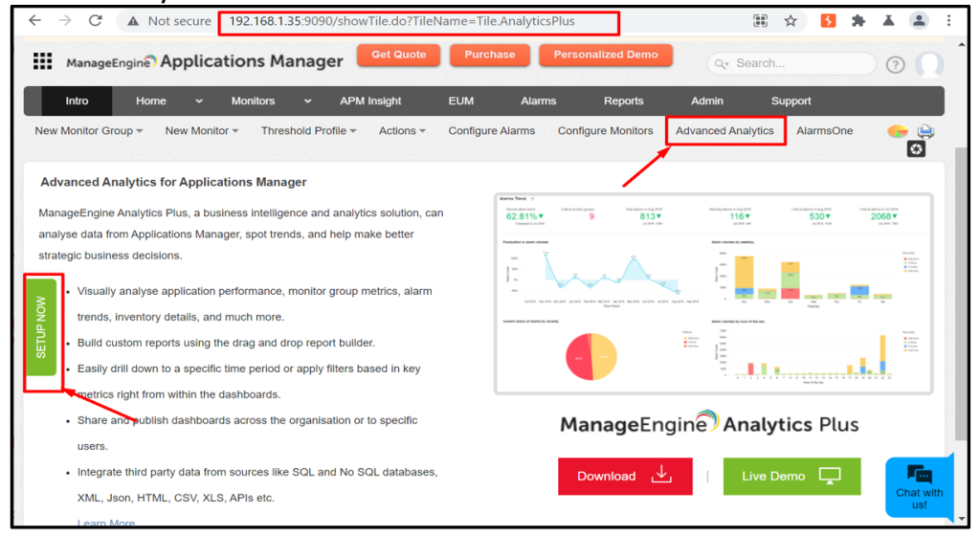Open the Chrome profile avatar icon
The image size is (980, 536).
tap(919, 21)
